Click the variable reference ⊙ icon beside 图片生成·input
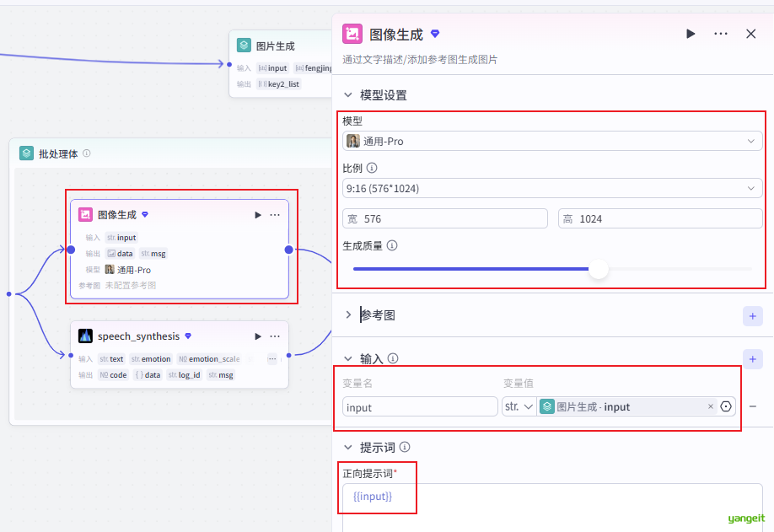 726,406
